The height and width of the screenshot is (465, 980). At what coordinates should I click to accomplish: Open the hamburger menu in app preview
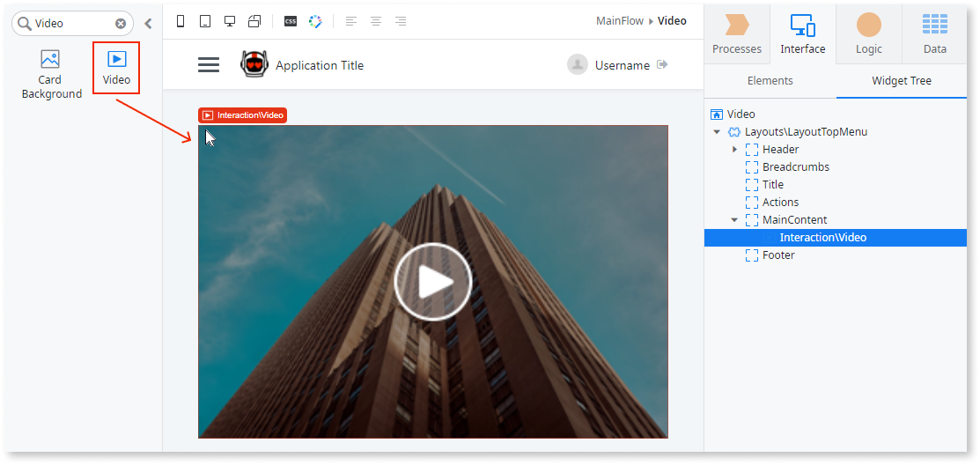click(209, 65)
